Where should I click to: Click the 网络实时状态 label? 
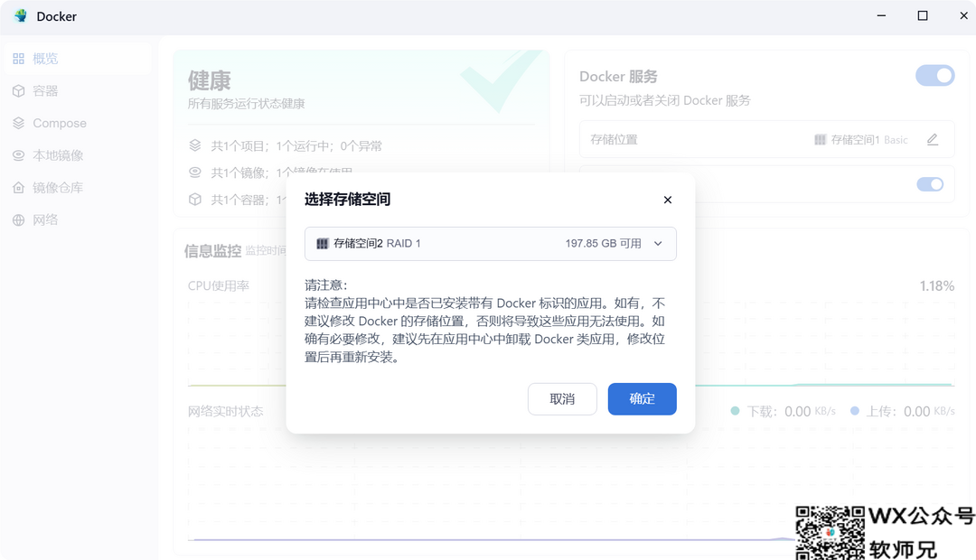pyautogui.click(x=225, y=411)
